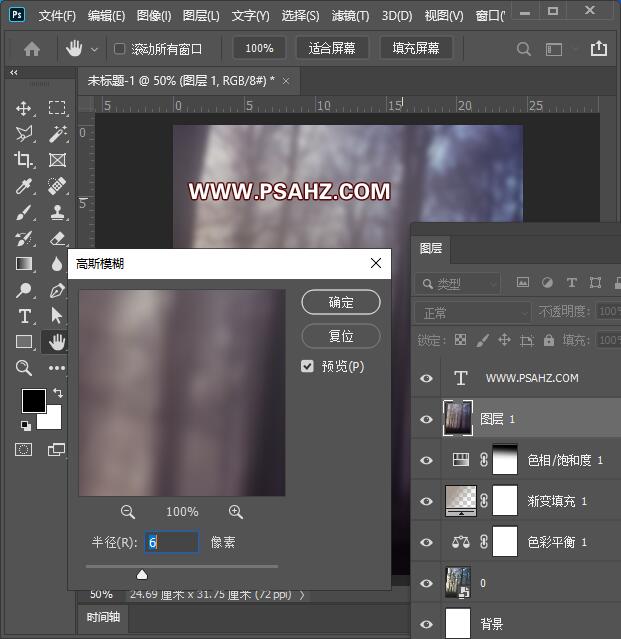Lock layer position
This screenshot has height=639, width=621.
504,339
